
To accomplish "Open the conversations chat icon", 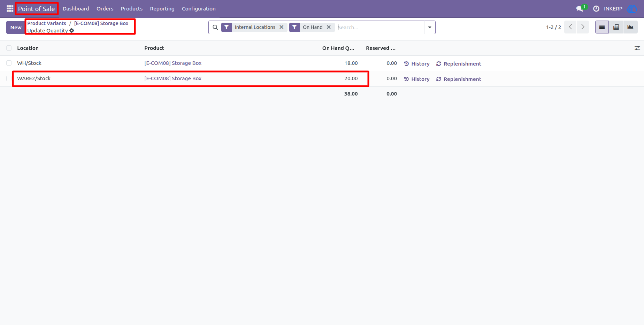I will tap(580, 9).
